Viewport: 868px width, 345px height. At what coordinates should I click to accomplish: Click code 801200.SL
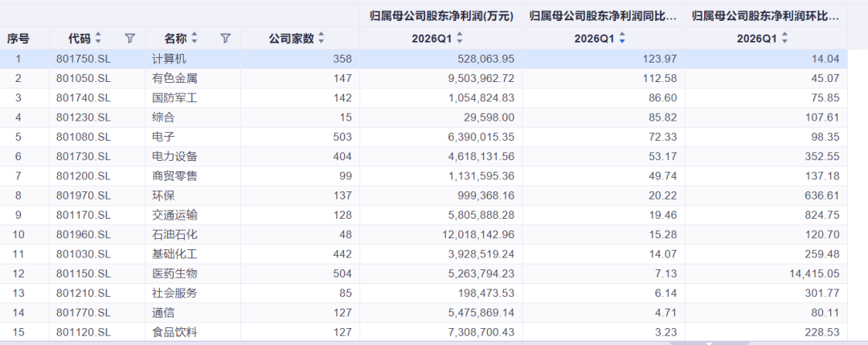84,176
